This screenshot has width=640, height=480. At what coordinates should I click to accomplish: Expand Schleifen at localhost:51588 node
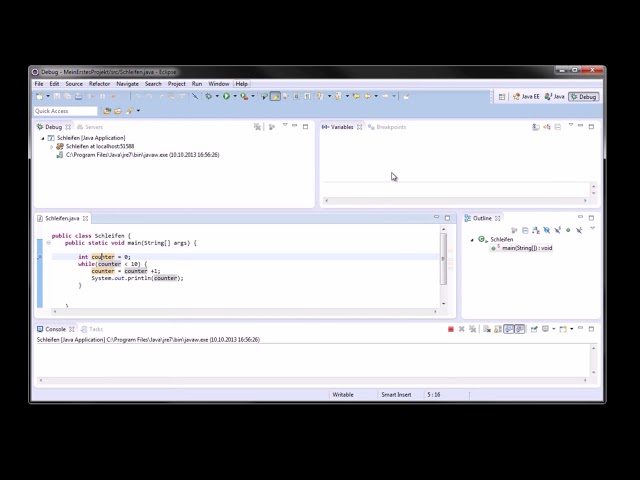51,147
